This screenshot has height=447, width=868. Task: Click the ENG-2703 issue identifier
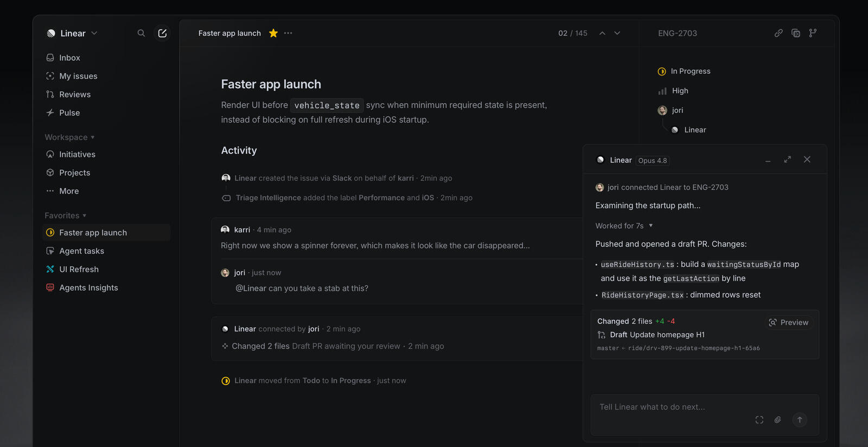(678, 33)
